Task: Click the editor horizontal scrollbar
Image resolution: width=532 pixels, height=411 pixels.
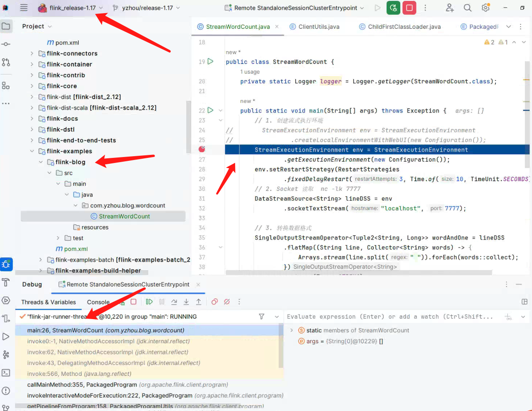Action: (x=359, y=273)
